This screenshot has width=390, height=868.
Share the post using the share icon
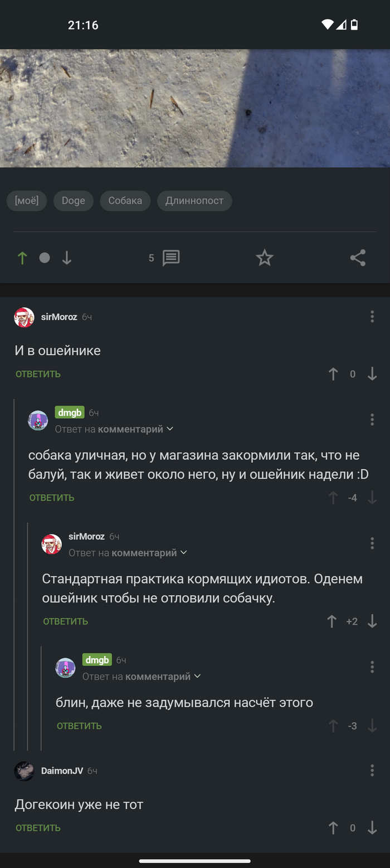pos(358,258)
